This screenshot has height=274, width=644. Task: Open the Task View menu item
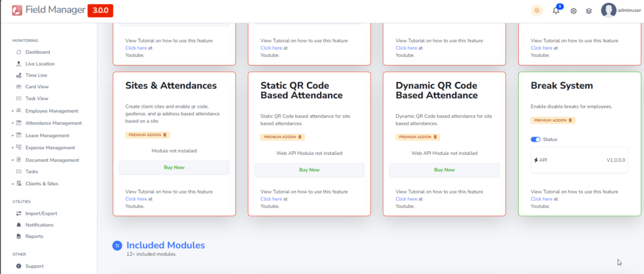pos(37,98)
